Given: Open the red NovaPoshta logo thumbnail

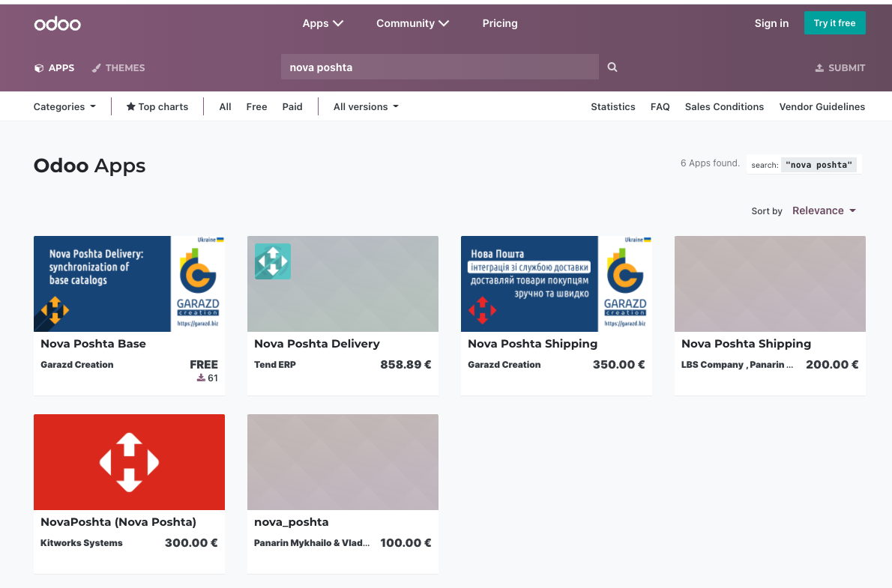Looking at the screenshot, I should pyautogui.click(x=129, y=461).
